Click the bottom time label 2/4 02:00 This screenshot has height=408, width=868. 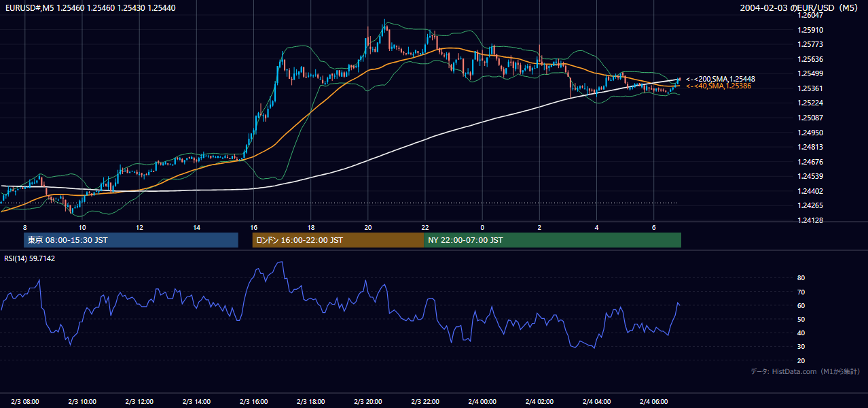pos(539,401)
